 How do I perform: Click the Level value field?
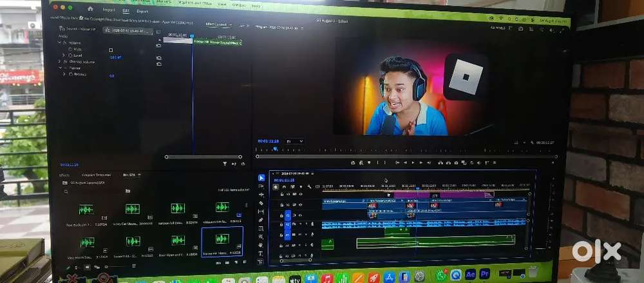[116, 57]
